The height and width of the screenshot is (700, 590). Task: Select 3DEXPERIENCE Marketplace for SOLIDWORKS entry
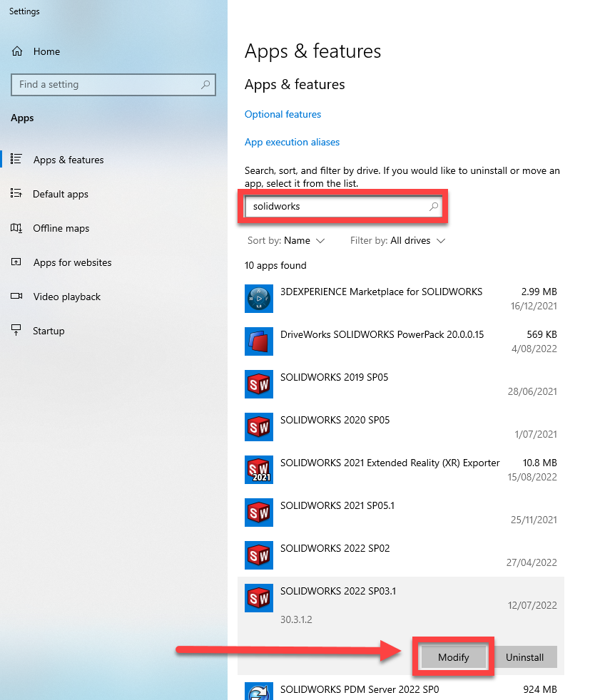(x=401, y=299)
